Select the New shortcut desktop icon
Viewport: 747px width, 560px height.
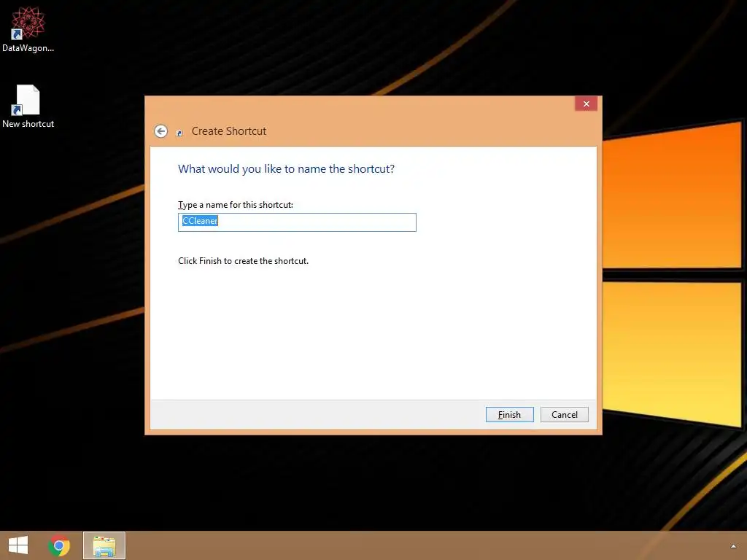tap(28, 106)
